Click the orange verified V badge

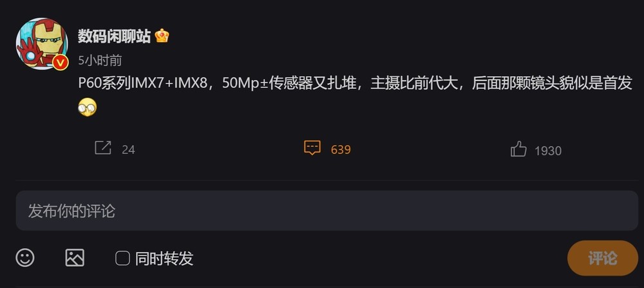[x=61, y=62]
